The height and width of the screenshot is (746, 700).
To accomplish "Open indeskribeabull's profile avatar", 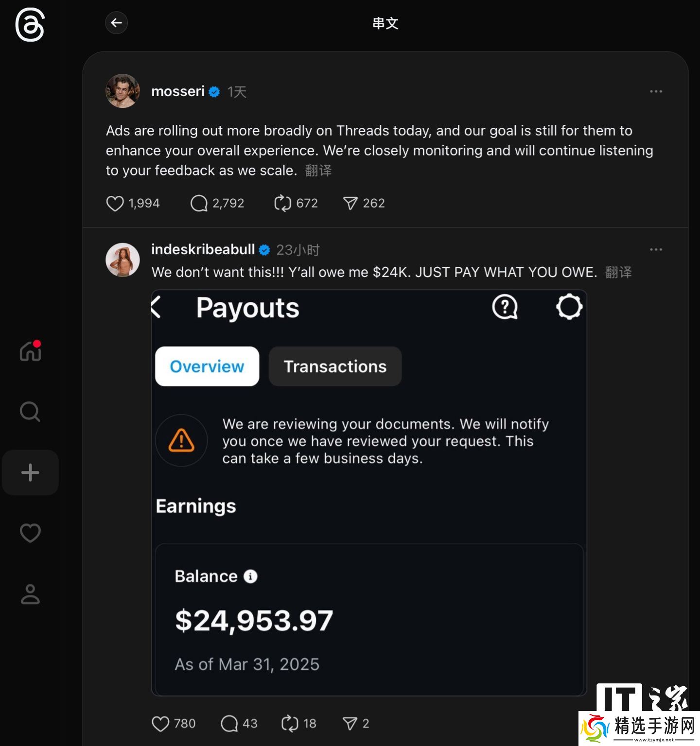I will tap(122, 260).
